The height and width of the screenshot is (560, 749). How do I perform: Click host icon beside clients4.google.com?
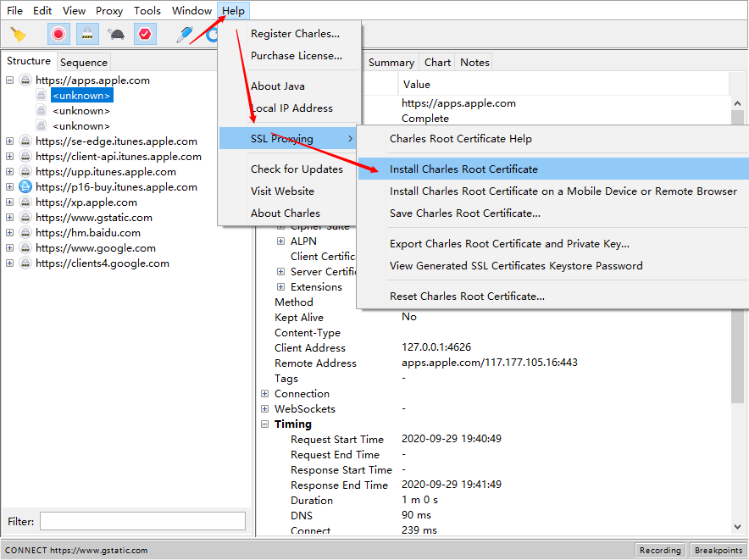coord(25,263)
